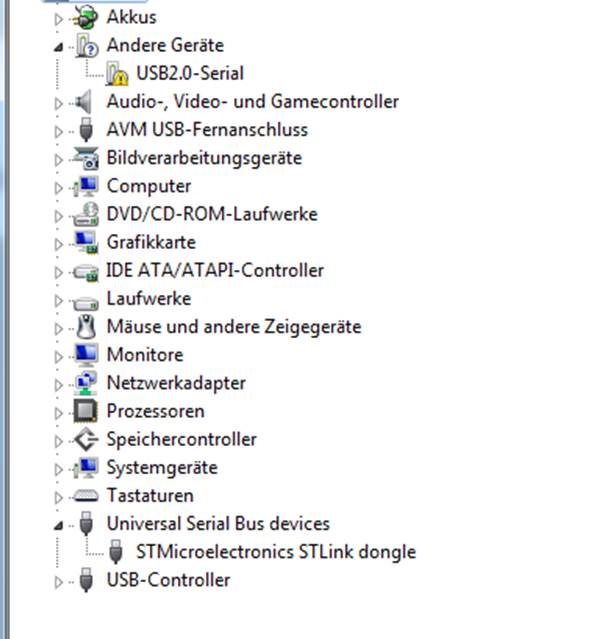Select the STMicroelectronics STLink dongle entry

276,552
